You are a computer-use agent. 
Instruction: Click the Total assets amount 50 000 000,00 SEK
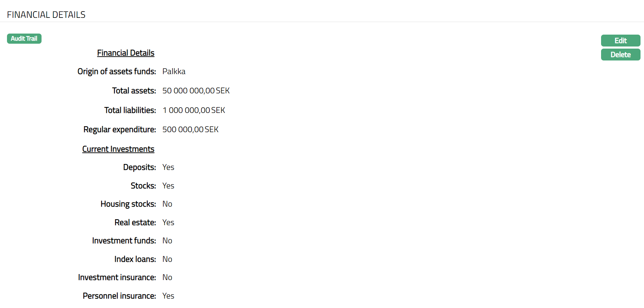click(x=196, y=91)
